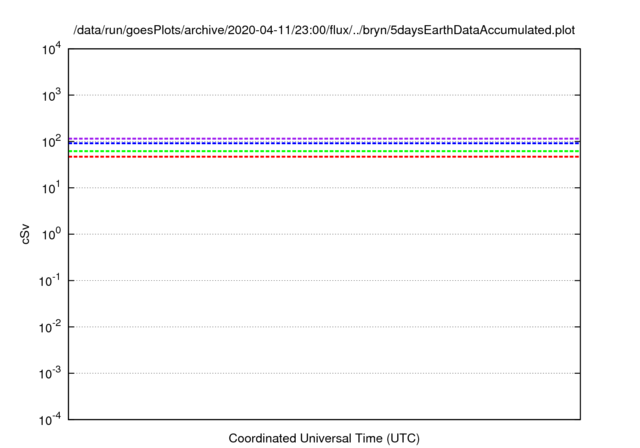Click the 10^3 y-axis tick label
The image size is (640, 448).
[50, 95]
